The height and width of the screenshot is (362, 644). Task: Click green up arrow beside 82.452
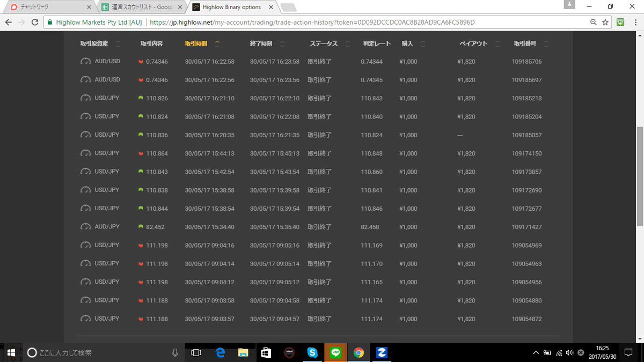[141, 227]
